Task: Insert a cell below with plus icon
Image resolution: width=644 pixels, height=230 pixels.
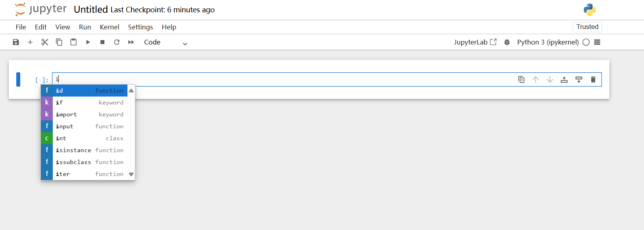Action: [30, 42]
